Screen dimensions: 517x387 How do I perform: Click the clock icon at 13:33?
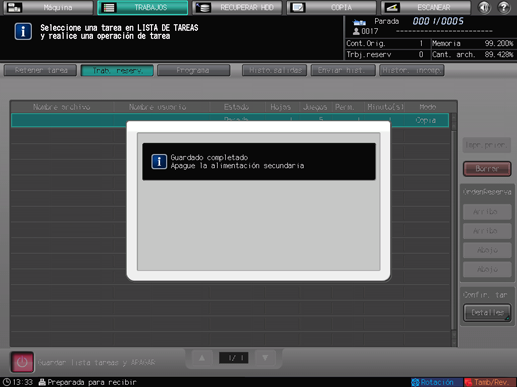[x=7, y=382]
